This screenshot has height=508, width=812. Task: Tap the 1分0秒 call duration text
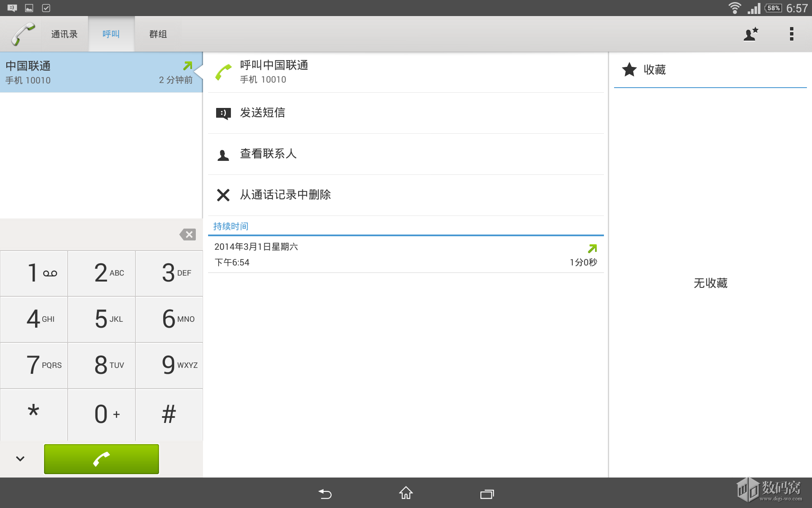tap(583, 262)
